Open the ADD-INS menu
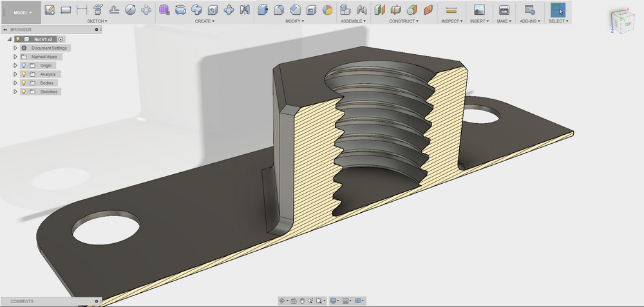 530,21
